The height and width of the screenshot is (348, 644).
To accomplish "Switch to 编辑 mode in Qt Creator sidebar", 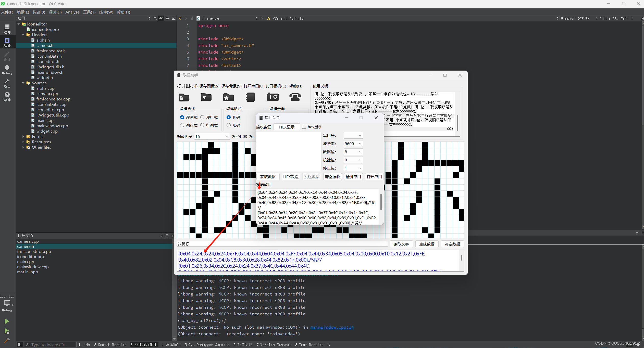I will [x=7, y=42].
